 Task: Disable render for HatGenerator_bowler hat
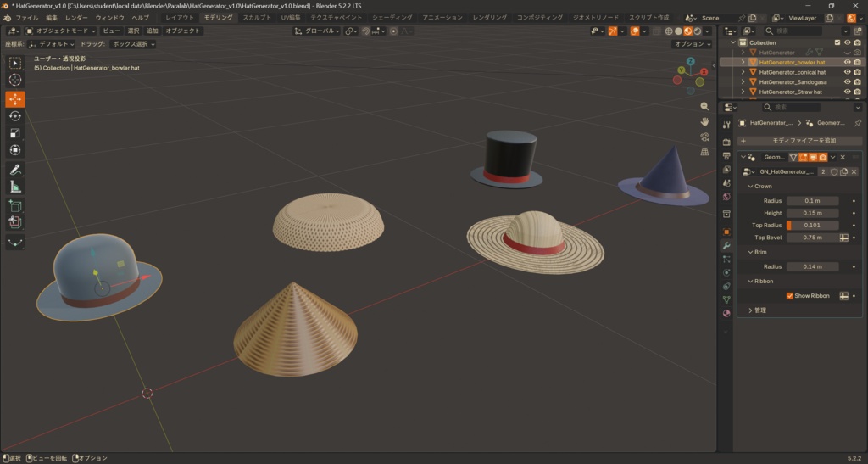click(x=857, y=62)
